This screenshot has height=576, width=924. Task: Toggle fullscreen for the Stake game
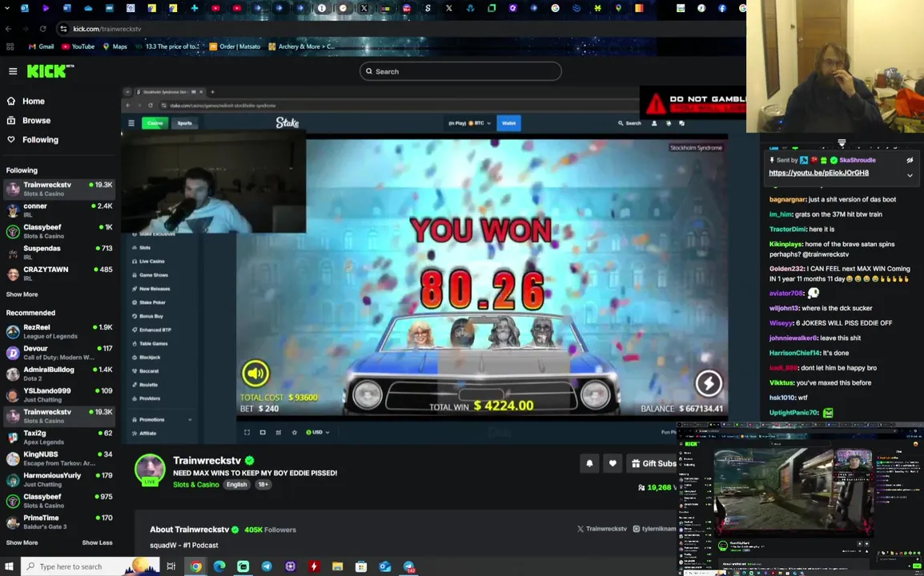click(x=247, y=432)
